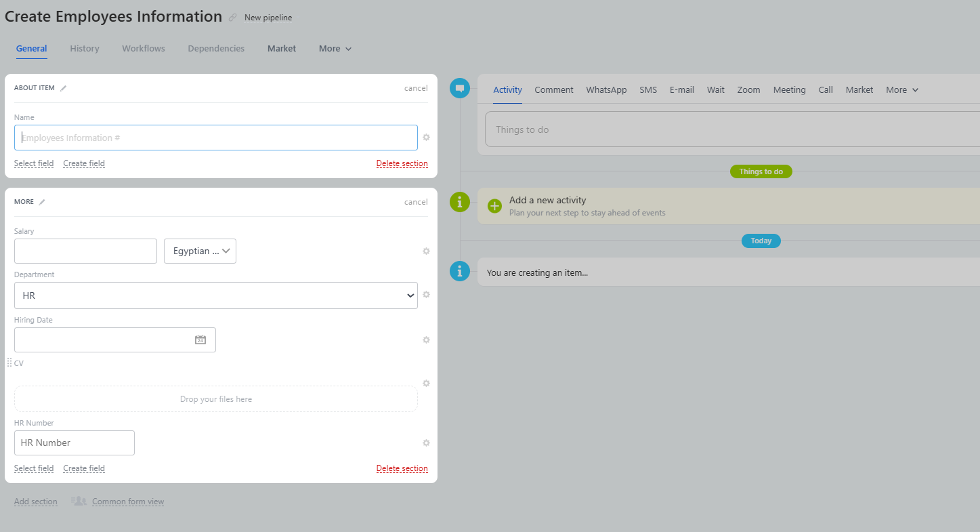This screenshot has width=980, height=532.
Task: Expand the Egyptian currency dropdown
Action: click(x=200, y=251)
